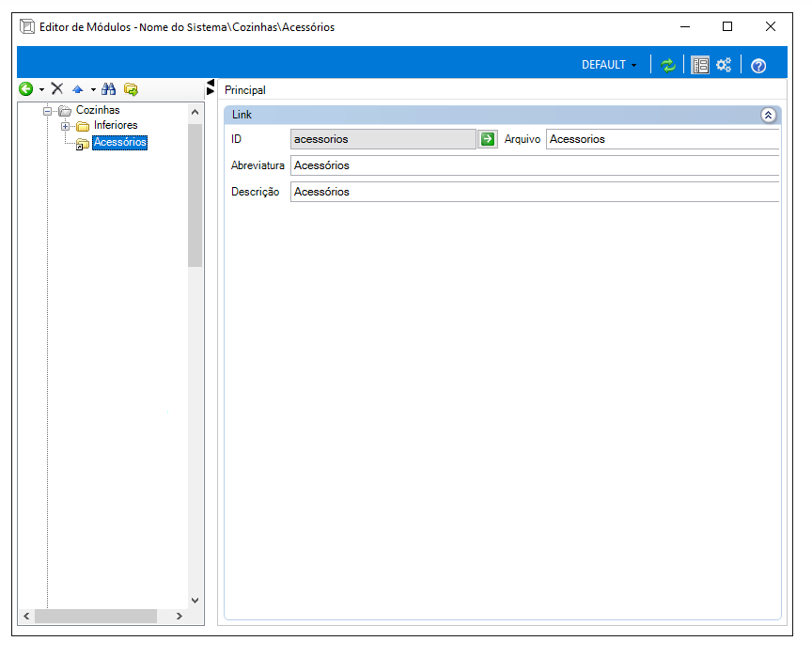Select the Cozinhas folder in tree
This screenshot has width=812, height=657.
click(x=98, y=110)
